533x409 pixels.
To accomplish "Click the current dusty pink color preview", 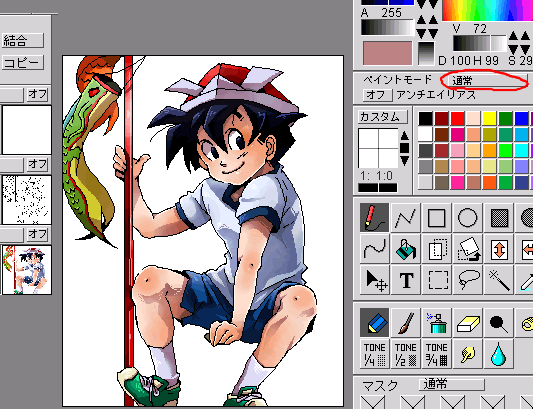I will [388, 53].
